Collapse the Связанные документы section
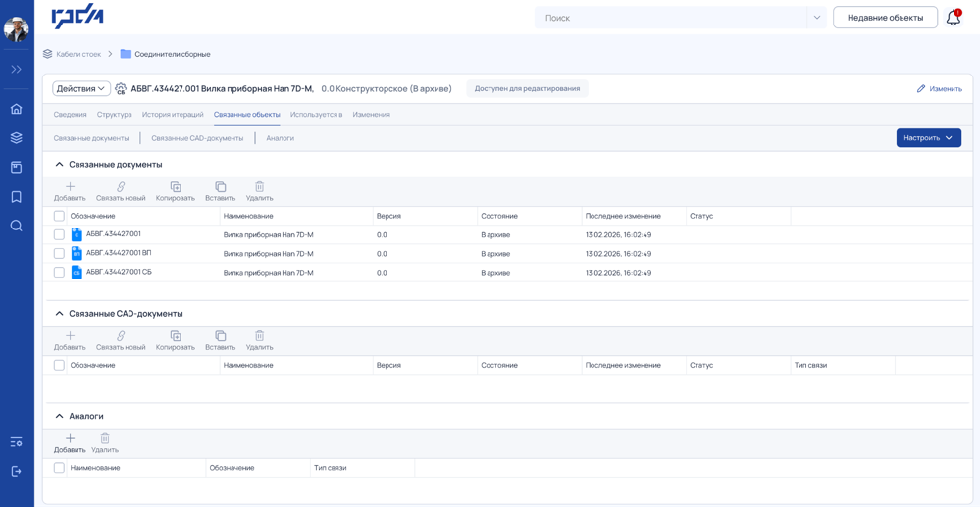Image resolution: width=980 pixels, height=507 pixels. click(x=60, y=165)
